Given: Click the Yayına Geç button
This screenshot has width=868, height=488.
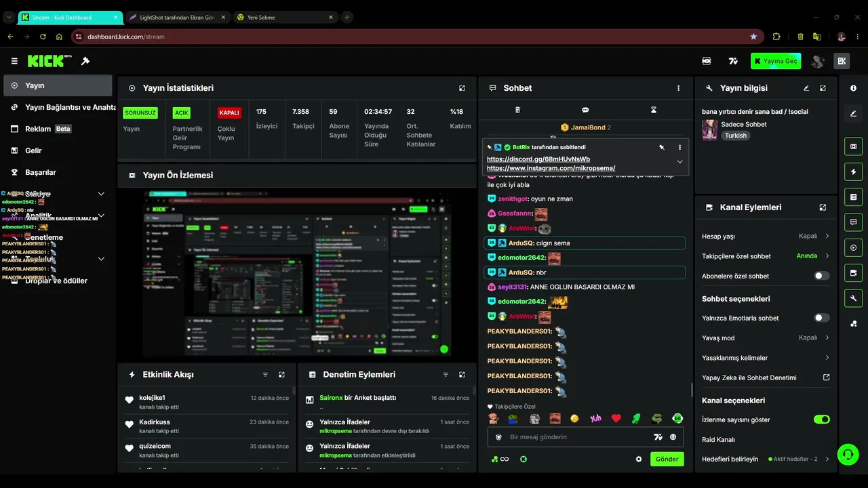Looking at the screenshot, I should tap(776, 61).
